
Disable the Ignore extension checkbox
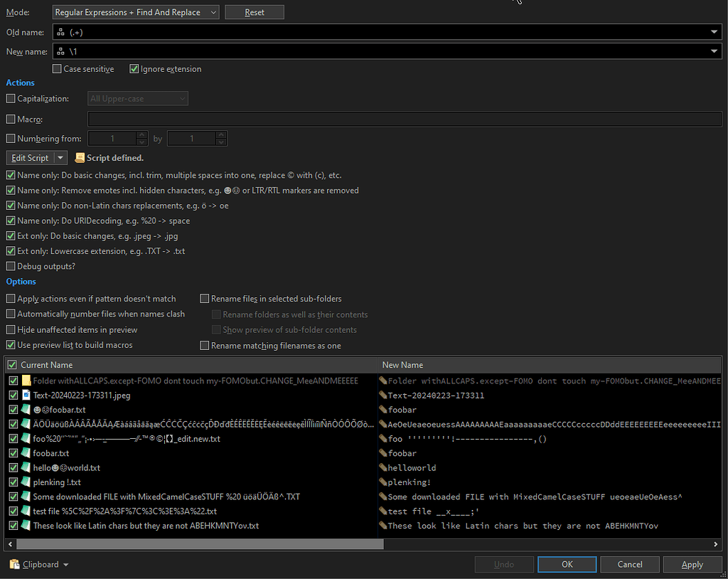coord(134,68)
